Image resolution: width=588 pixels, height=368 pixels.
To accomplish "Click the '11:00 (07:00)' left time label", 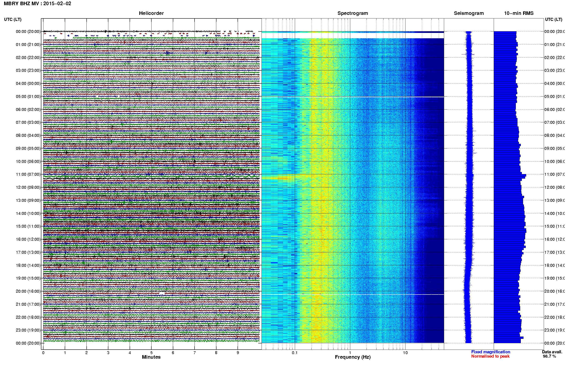I will (x=28, y=174).
